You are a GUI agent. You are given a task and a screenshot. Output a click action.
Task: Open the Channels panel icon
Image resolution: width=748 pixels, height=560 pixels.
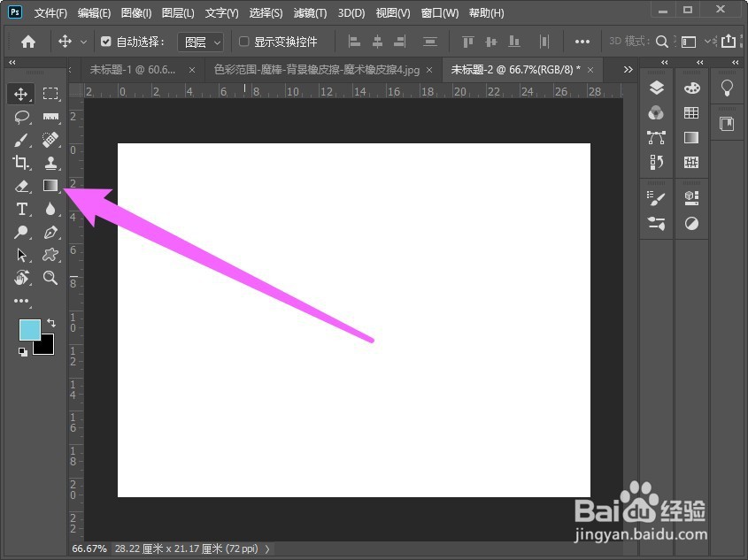[657, 113]
